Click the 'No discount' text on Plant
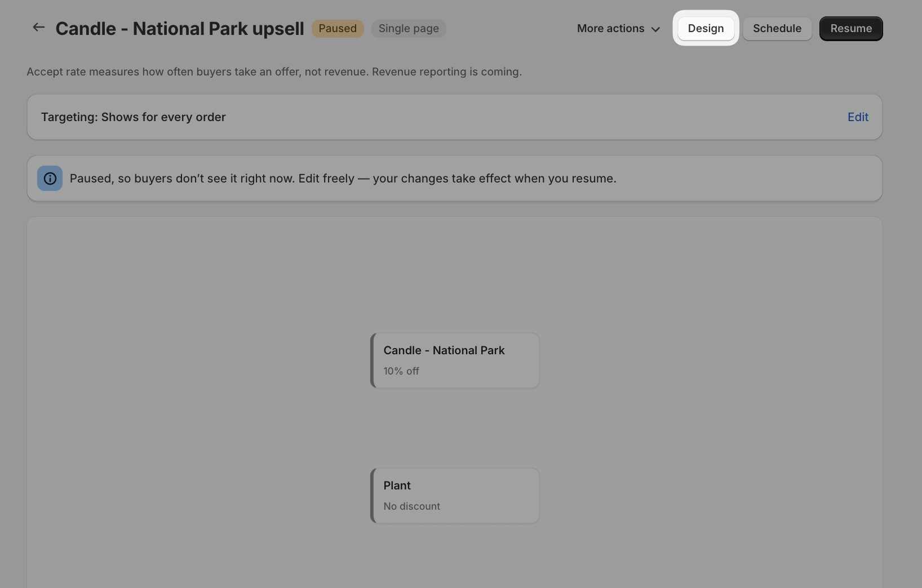Screen dimensions: 922x588 [411, 506]
